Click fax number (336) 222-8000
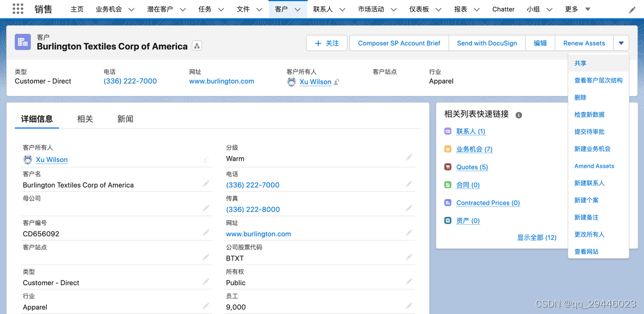Viewport: 644px width, 314px height. (x=253, y=209)
